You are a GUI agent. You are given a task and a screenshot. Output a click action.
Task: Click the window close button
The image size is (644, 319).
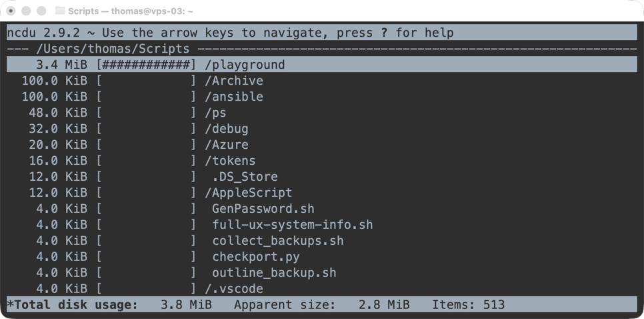(x=11, y=11)
